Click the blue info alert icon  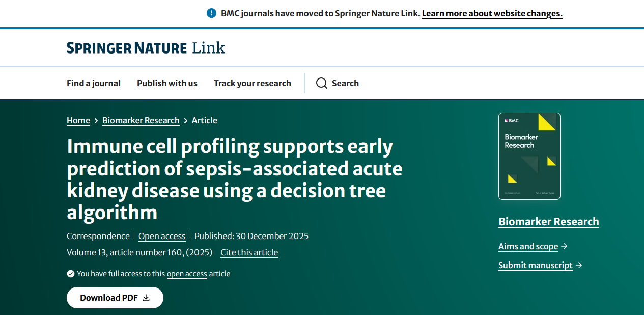click(x=212, y=13)
